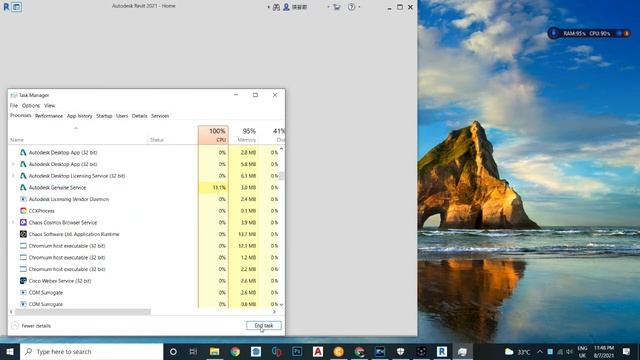This screenshot has height=360, width=640.
Task: Switch to the Services tab
Action: (x=160, y=116)
